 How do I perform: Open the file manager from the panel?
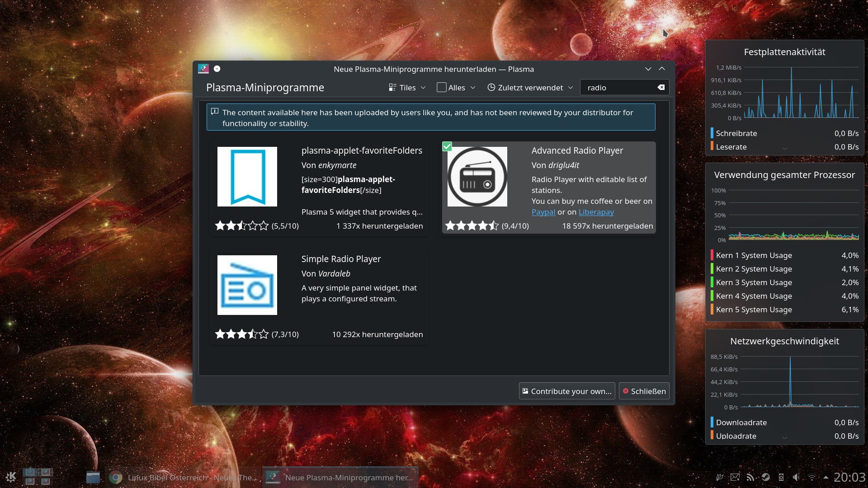[x=93, y=477]
